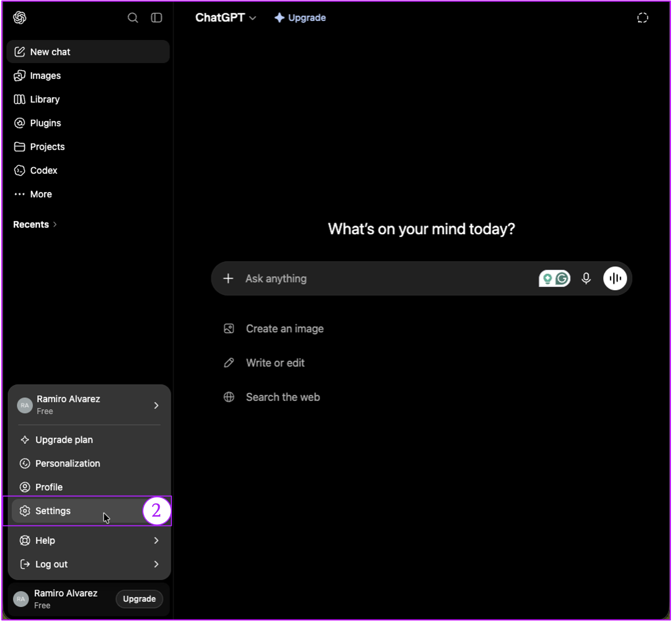The height and width of the screenshot is (622, 672).
Task: Start voice mode with the waveform button
Action: [x=615, y=278]
